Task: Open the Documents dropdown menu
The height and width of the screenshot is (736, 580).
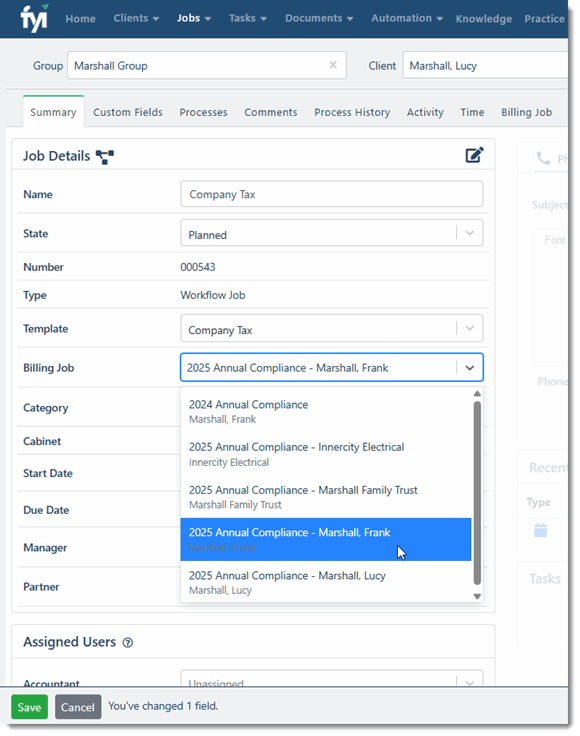Action: tap(319, 18)
